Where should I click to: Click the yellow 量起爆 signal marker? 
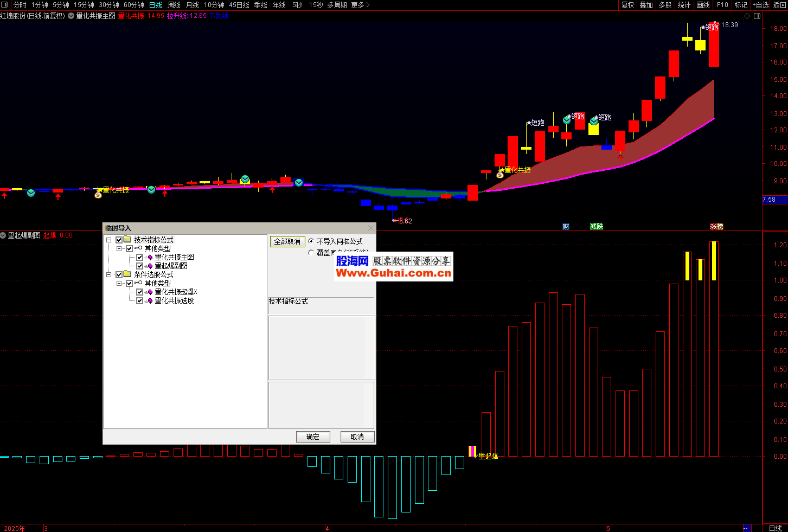pos(472,451)
